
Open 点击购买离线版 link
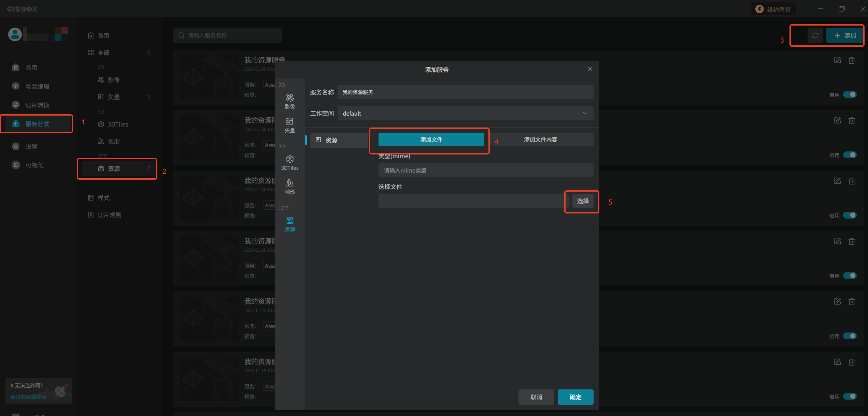tap(28, 397)
